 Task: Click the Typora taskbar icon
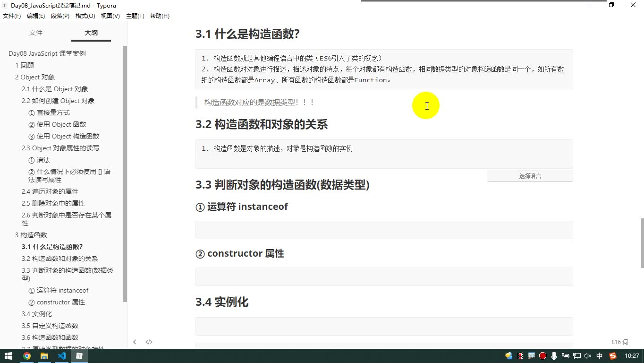[79, 356]
